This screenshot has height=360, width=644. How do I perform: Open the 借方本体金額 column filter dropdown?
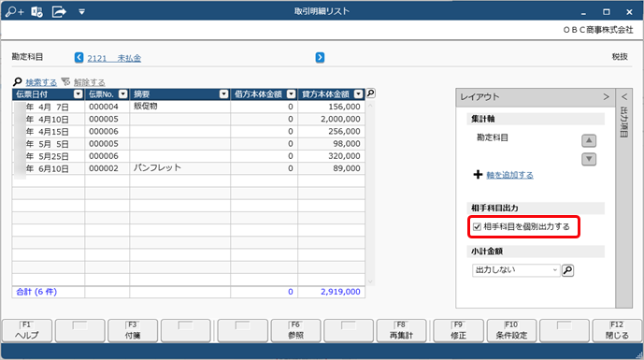[292, 94]
